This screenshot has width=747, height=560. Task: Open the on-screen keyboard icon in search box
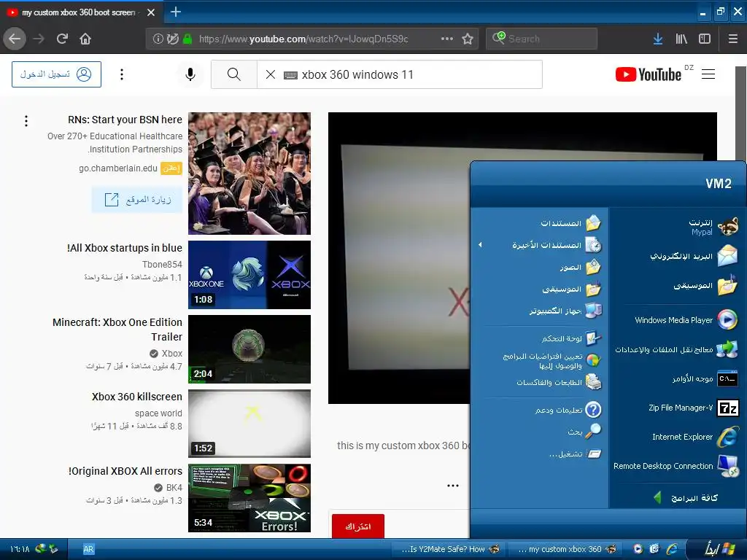[x=290, y=75]
